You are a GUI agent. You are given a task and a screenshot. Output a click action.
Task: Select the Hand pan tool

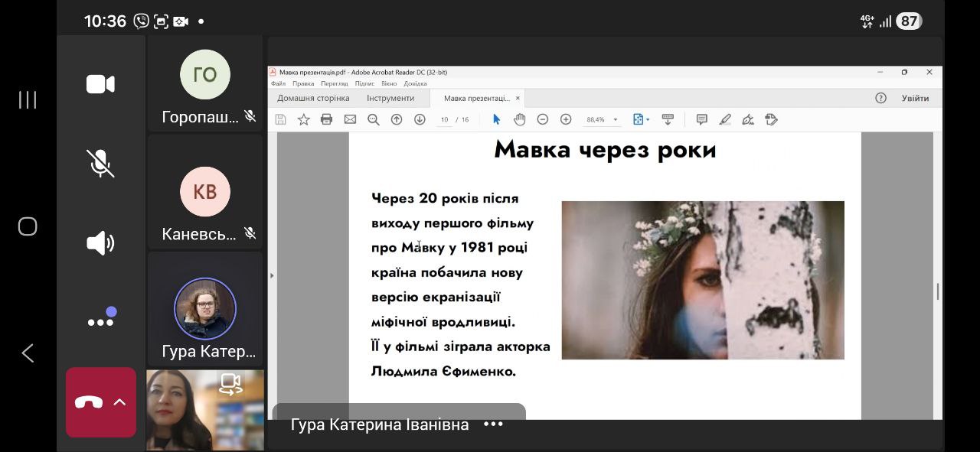coord(520,119)
